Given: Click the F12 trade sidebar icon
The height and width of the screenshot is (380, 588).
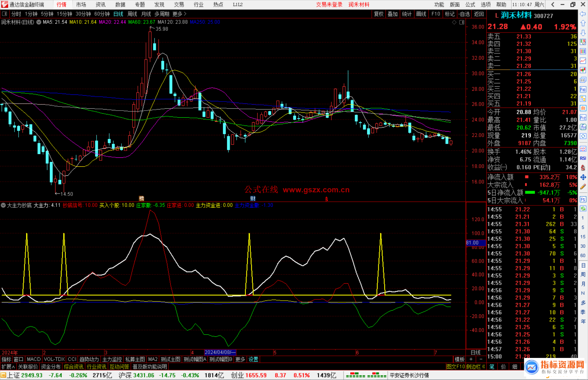Looking at the screenshot, I should (583, 118).
